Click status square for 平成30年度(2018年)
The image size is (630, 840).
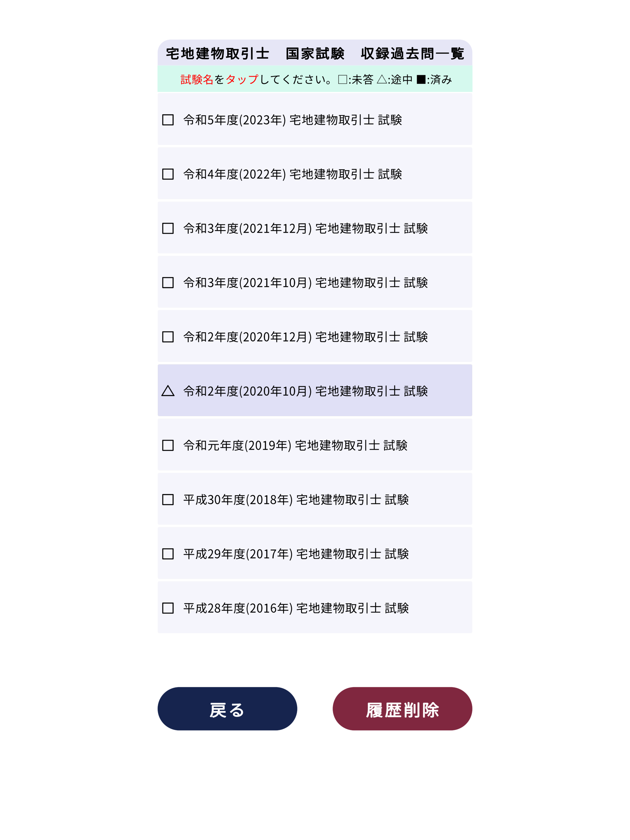[x=168, y=500]
